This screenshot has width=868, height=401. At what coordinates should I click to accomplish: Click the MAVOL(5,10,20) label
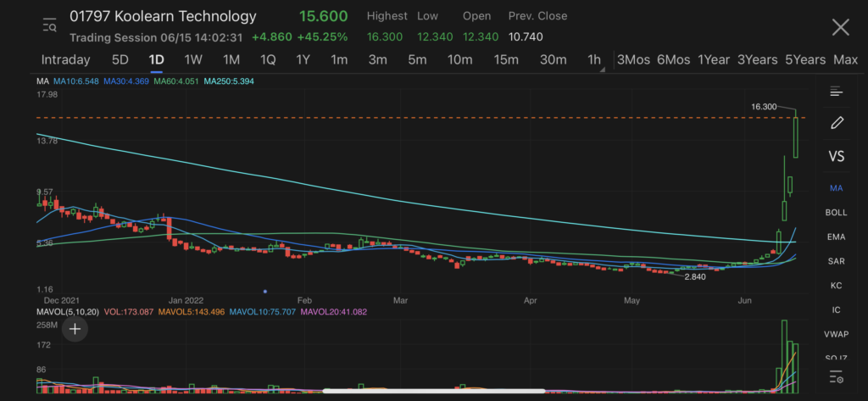68,312
